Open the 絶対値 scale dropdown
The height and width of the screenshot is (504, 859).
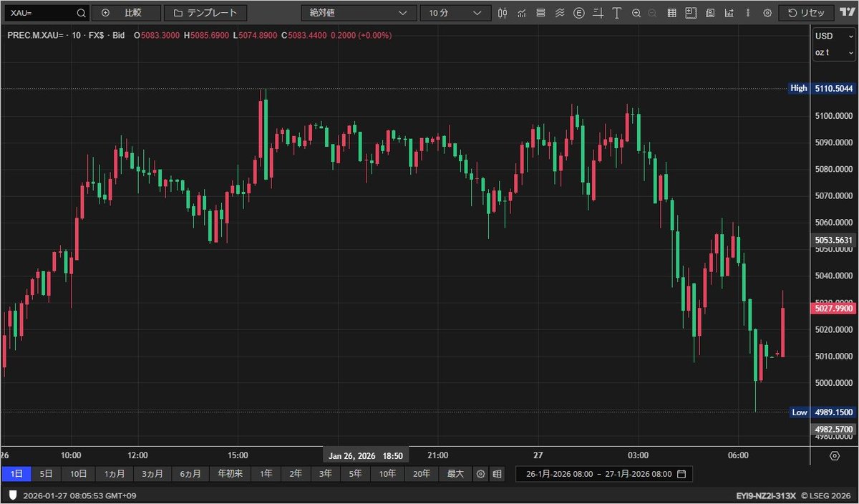[359, 13]
